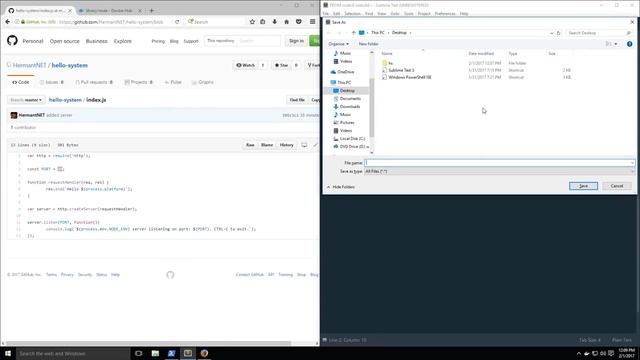Go up one folder in Save As dialog
The image size is (640, 360).
coord(353,33)
